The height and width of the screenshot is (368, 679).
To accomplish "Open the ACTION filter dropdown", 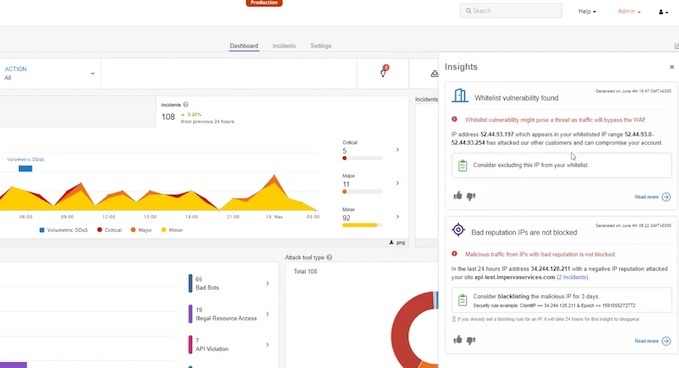I will click(49, 74).
